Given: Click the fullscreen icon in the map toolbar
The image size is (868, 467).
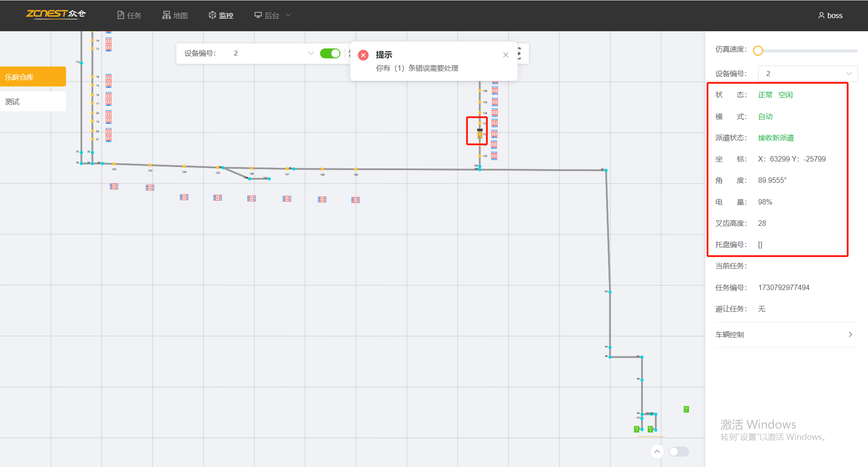Looking at the screenshot, I should (520, 53).
